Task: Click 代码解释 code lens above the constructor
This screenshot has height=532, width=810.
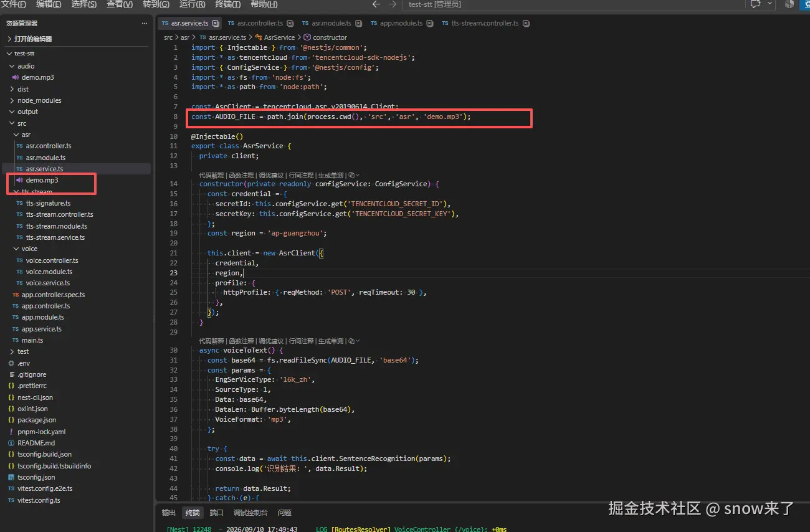Action: point(211,175)
